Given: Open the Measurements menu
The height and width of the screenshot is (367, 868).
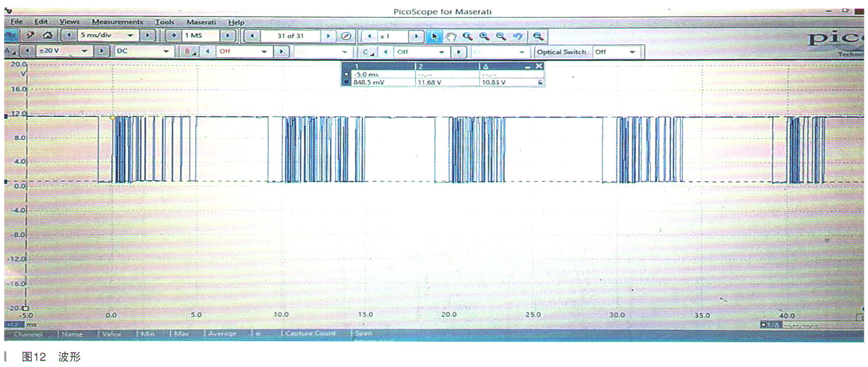Looking at the screenshot, I should tap(117, 22).
